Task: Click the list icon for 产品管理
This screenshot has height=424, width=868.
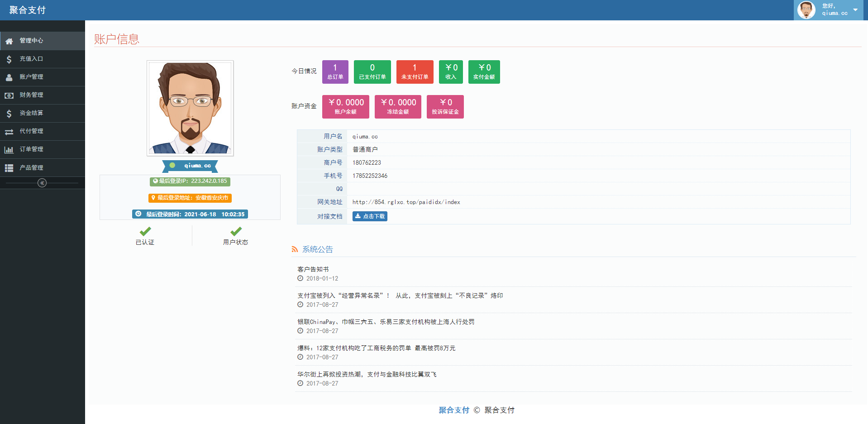Action: point(9,168)
